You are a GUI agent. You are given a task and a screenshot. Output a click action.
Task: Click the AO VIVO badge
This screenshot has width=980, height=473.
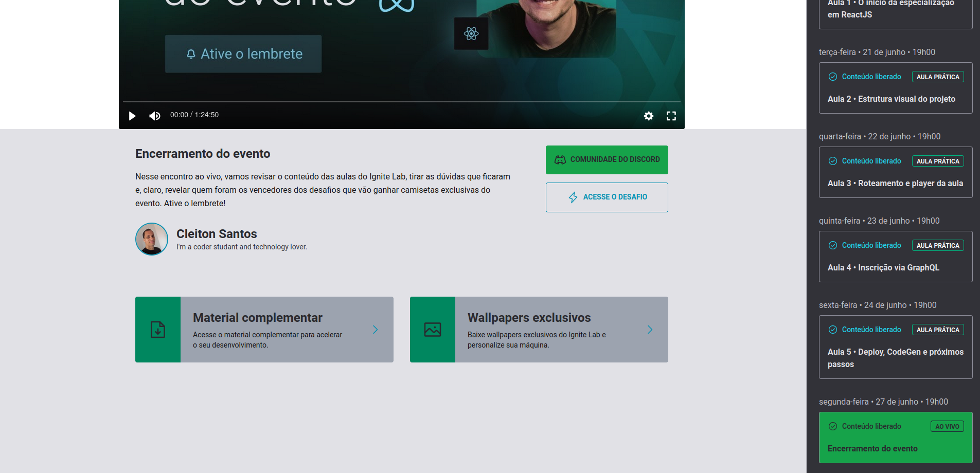point(947,426)
